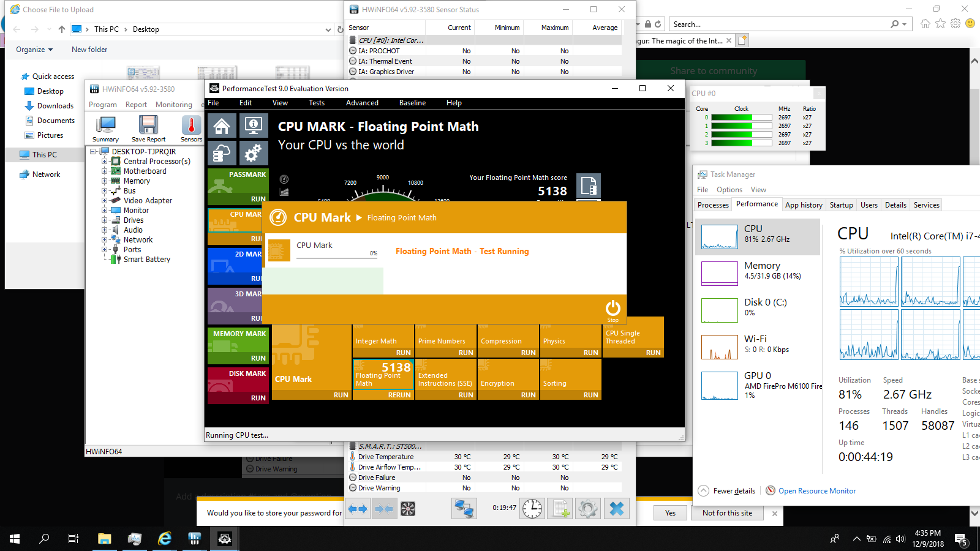
Task: Open PerformanceTest Baseline menu
Action: (412, 103)
